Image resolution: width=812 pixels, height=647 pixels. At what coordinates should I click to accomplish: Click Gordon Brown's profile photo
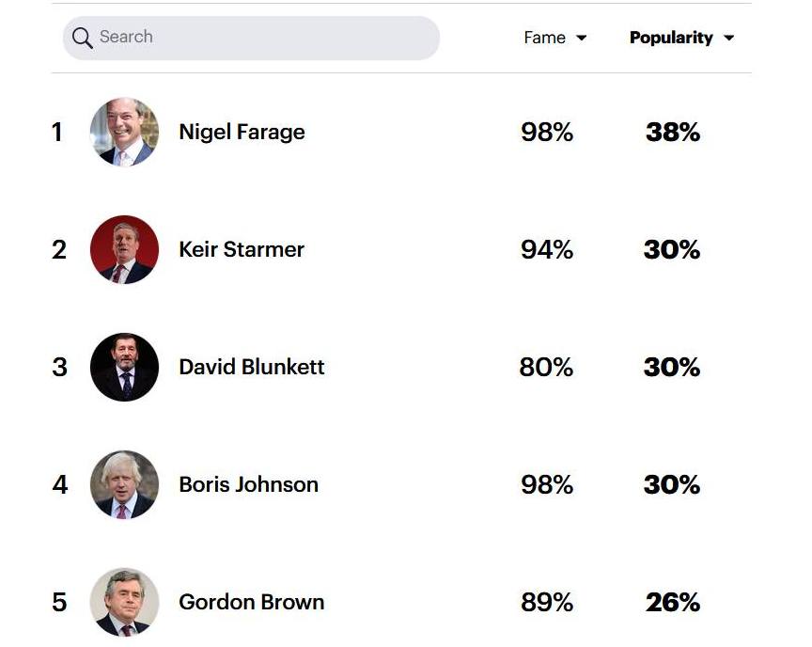pyautogui.click(x=124, y=602)
